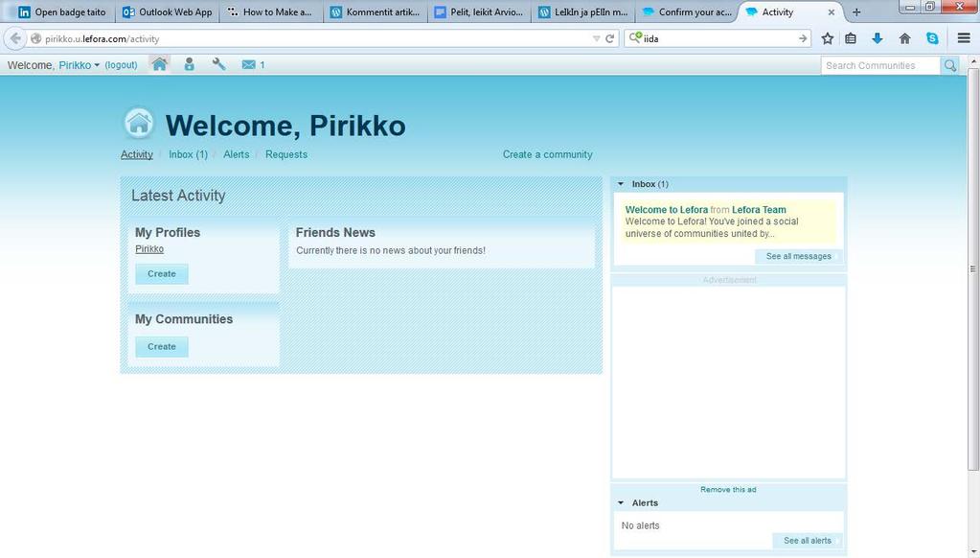Open the home icon in Lefora toolbar
Screen dimensions: 980x558
(159, 64)
